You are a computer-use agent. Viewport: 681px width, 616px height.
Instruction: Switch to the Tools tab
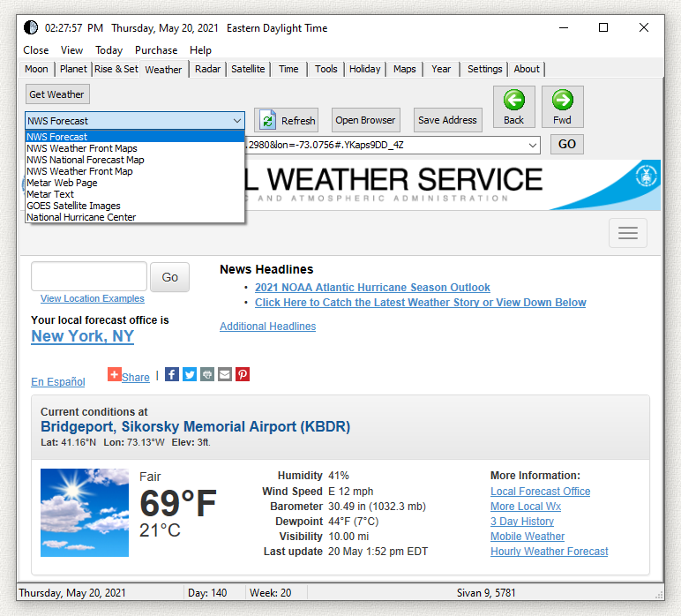click(x=326, y=69)
